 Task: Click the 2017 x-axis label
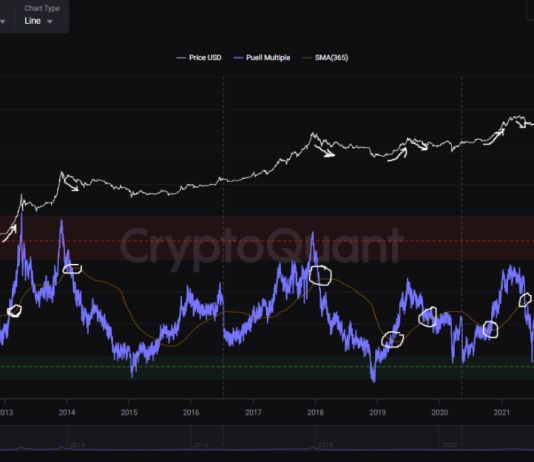[x=253, y=412]
